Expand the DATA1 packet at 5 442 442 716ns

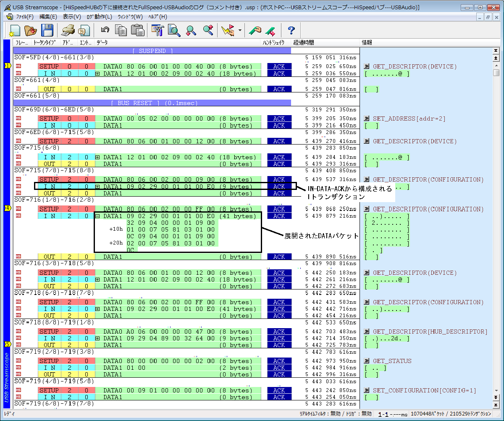coord(97,309)
